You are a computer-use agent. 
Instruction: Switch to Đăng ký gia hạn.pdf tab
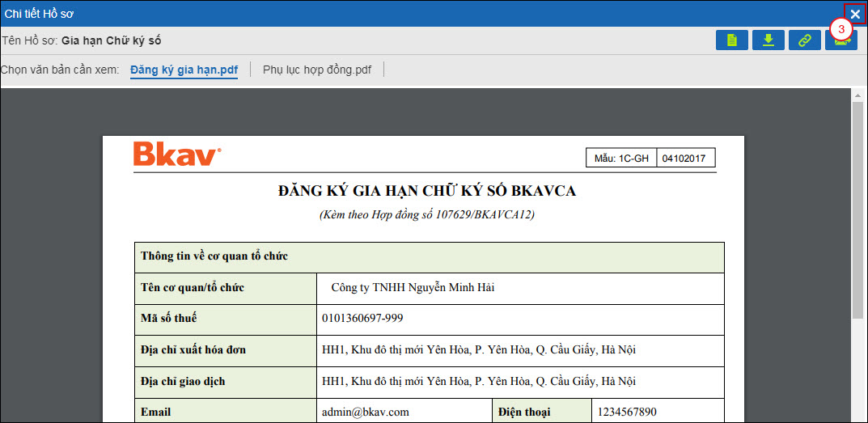point(184,70)
